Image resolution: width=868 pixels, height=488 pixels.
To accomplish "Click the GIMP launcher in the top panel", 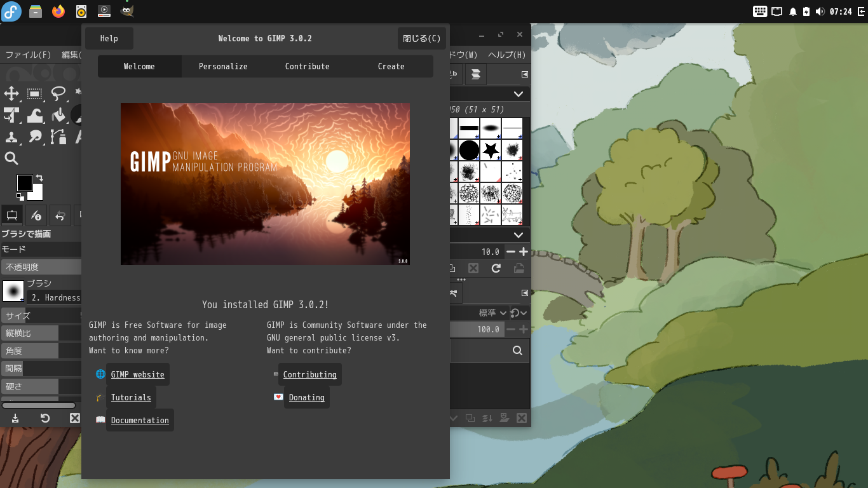I will (127, 11).
